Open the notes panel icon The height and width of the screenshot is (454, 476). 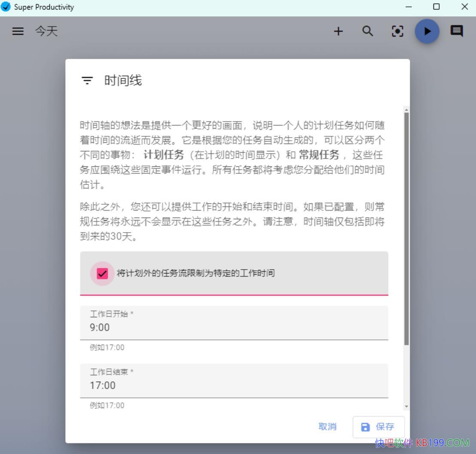tap(456, 31)
